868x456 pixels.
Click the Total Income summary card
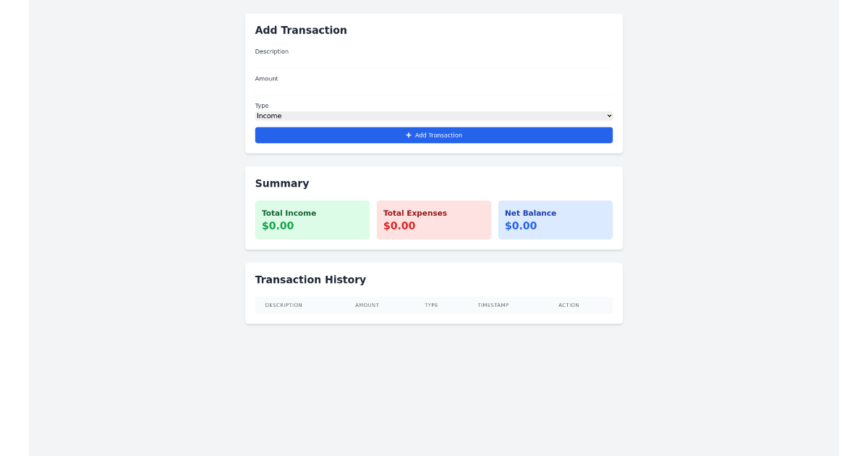click(312, 219)
